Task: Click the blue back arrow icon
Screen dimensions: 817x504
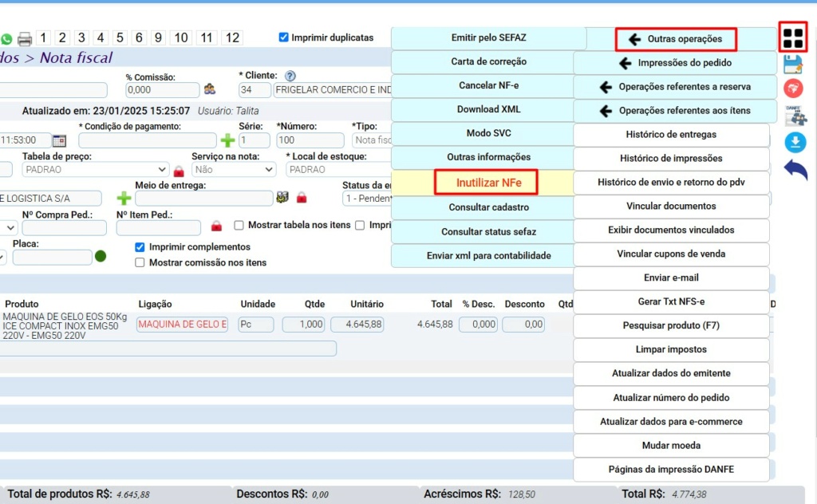Action: [794, 167]
